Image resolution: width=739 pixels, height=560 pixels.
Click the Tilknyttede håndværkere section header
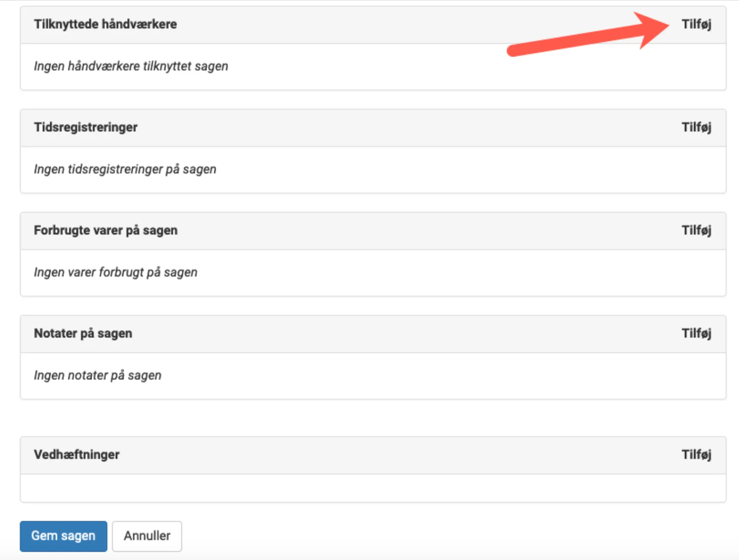click(x=105, y=24)
